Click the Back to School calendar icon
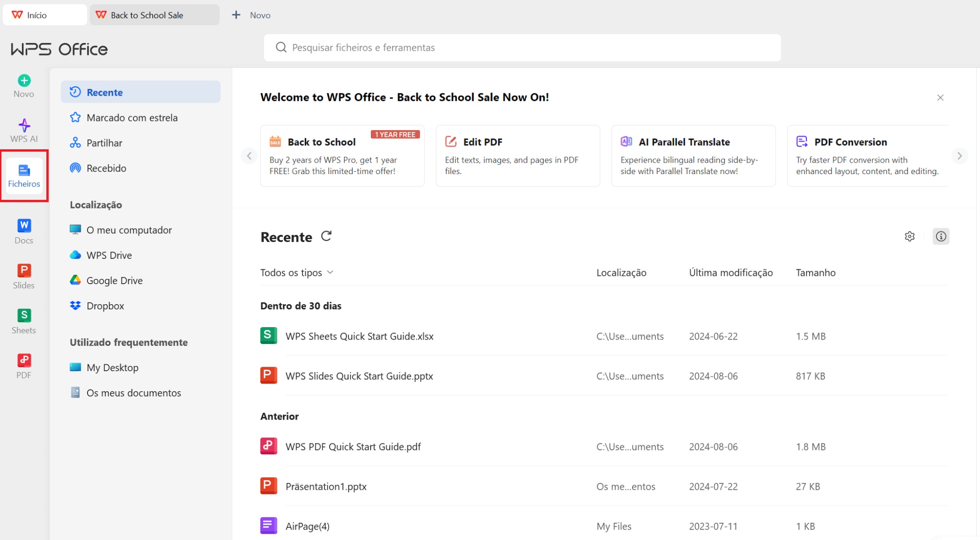The width and height of the screenshot is (980, 540). [275, 142]
